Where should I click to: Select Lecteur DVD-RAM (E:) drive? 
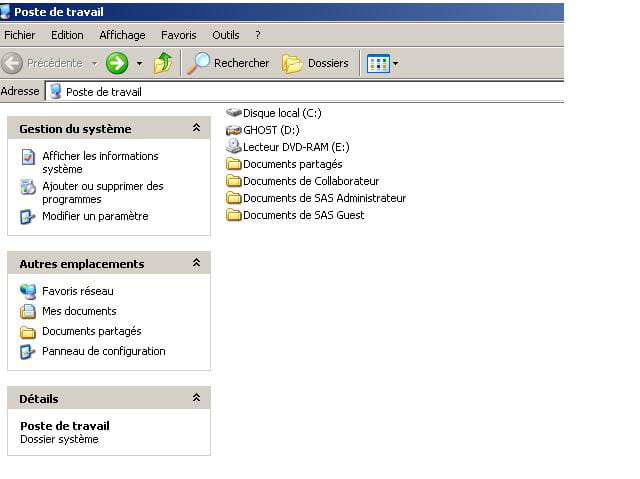click(x=288, y=147)
